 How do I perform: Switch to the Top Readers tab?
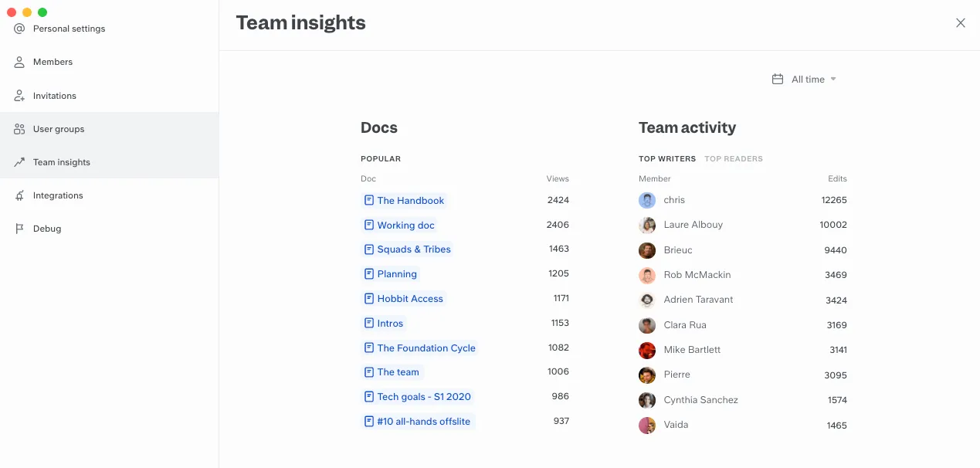733,158
